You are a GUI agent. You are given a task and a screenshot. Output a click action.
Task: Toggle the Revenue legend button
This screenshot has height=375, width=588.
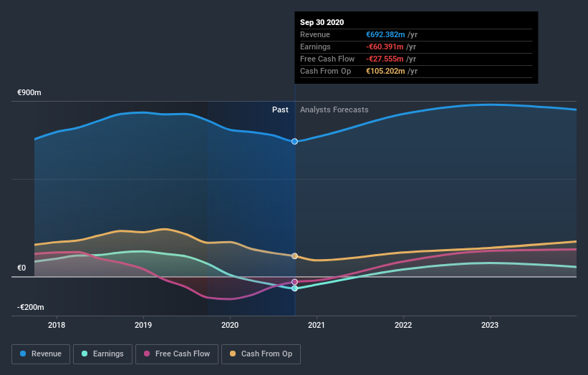[41, 354]
